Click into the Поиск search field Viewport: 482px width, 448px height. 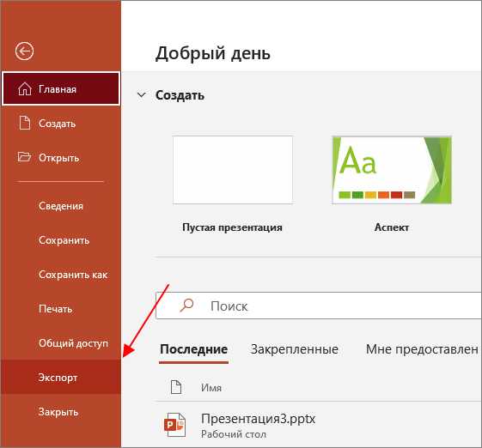point(319,306)
